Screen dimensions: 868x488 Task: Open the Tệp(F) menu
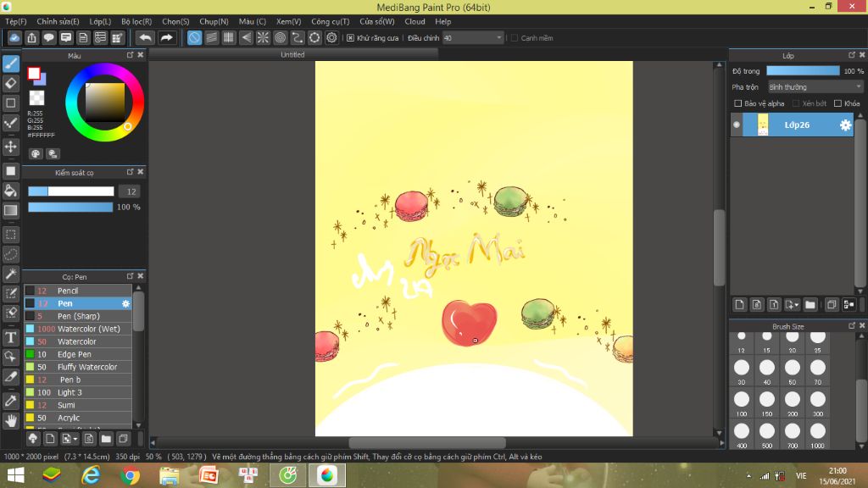[16, 21]
